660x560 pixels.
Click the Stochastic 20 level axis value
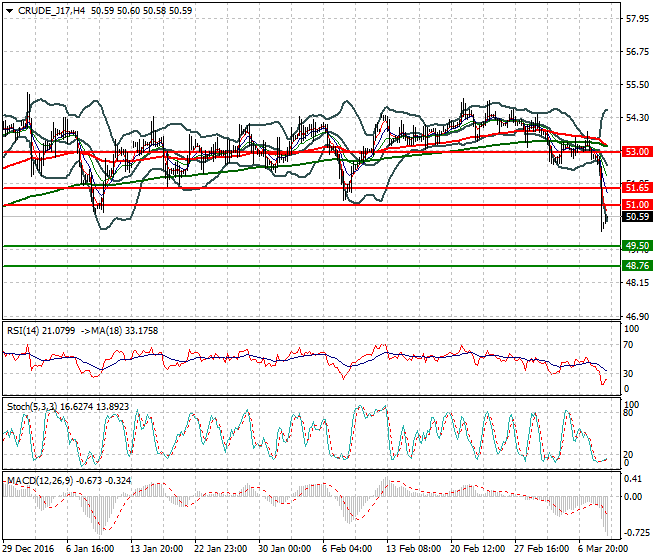(x=628, y=455)
